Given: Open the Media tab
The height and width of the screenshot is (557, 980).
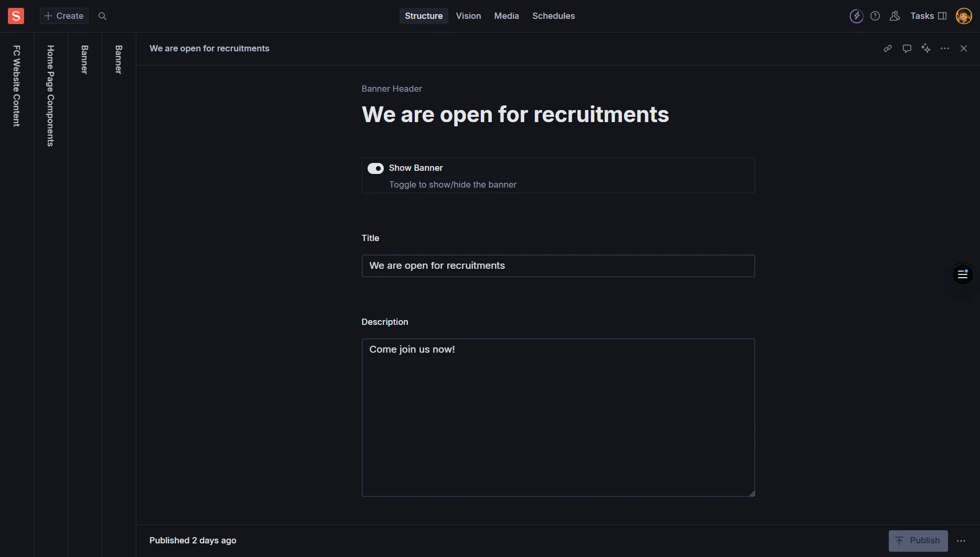Looking at the screenshot, I should click(506, 16).
